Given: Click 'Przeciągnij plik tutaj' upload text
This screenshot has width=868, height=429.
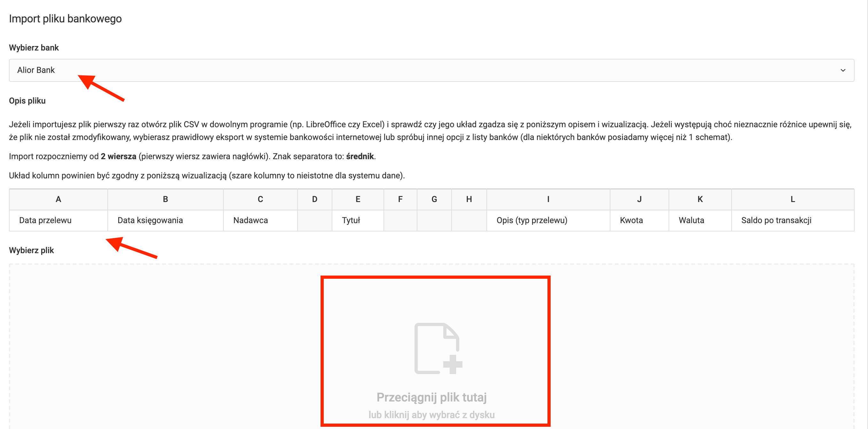Looking at the screenshot, I should 431,397.
